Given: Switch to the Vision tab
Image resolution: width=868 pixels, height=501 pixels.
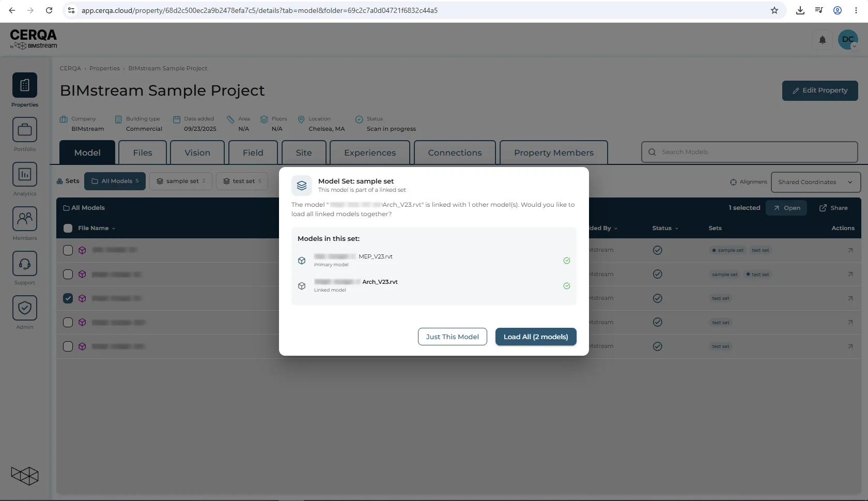Looking at the screenshot, I should click(197, 153).
